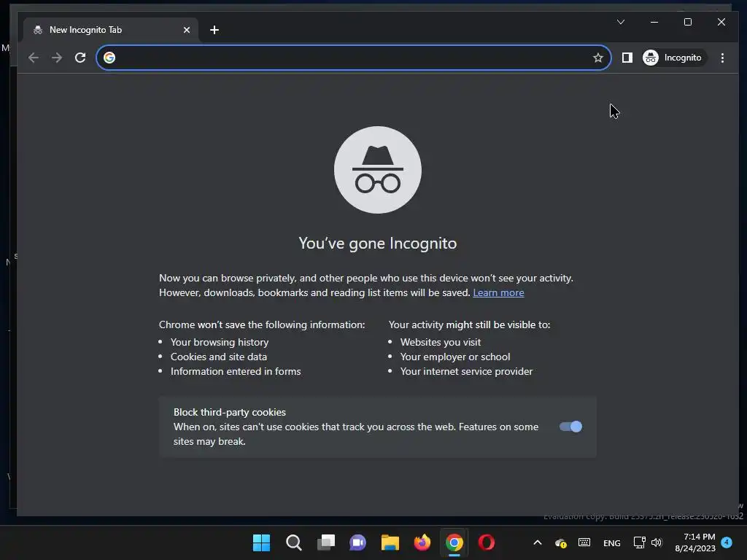Click "Websites you visit" bullet text
This screenshot has height=560, width=747.
click(441, 343)
